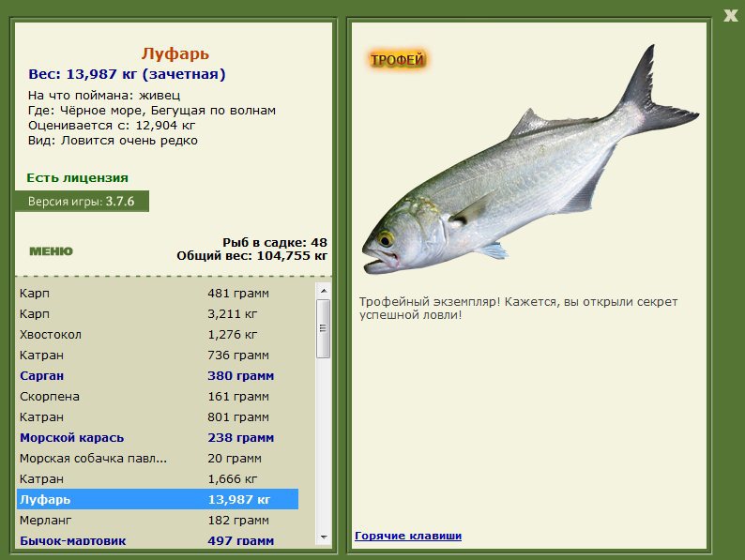Click the Луфарь fish picture

tap(530, 160)
